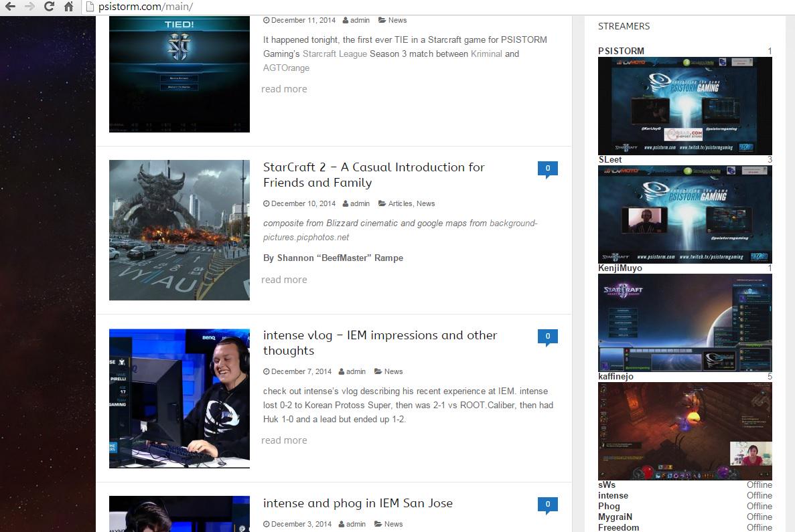Viewport: 795px width, 532px height.
Task: Open the intense vlog IEM impressions title
Action: (380, 343)
